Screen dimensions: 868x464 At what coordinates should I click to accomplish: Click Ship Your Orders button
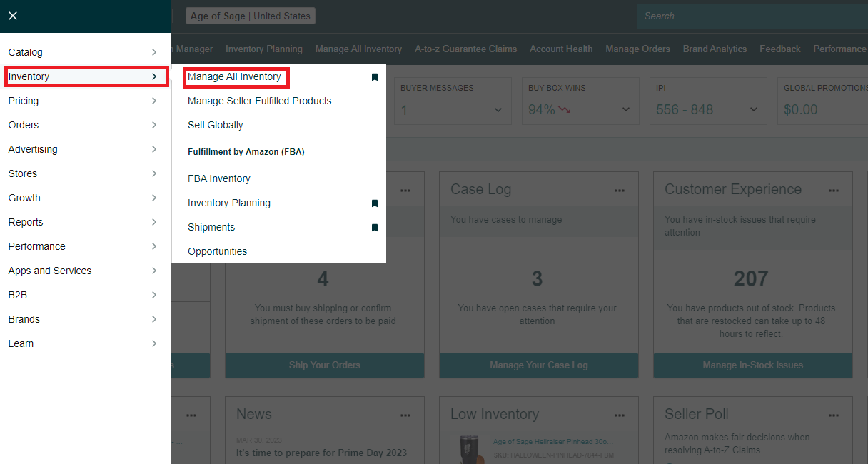point(325,365)
